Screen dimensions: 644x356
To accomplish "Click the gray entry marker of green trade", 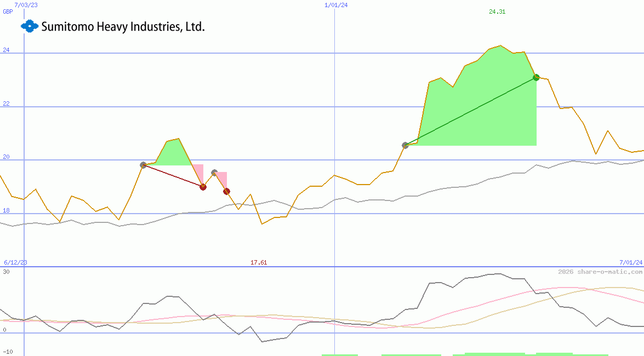I will (x=406, y=145).
